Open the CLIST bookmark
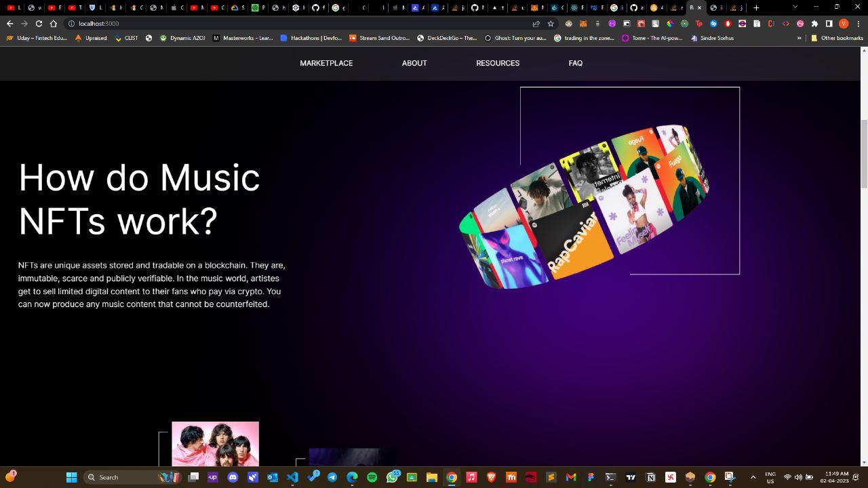The height and width of the screenshot is (488, 868). (x=126, y=38)
